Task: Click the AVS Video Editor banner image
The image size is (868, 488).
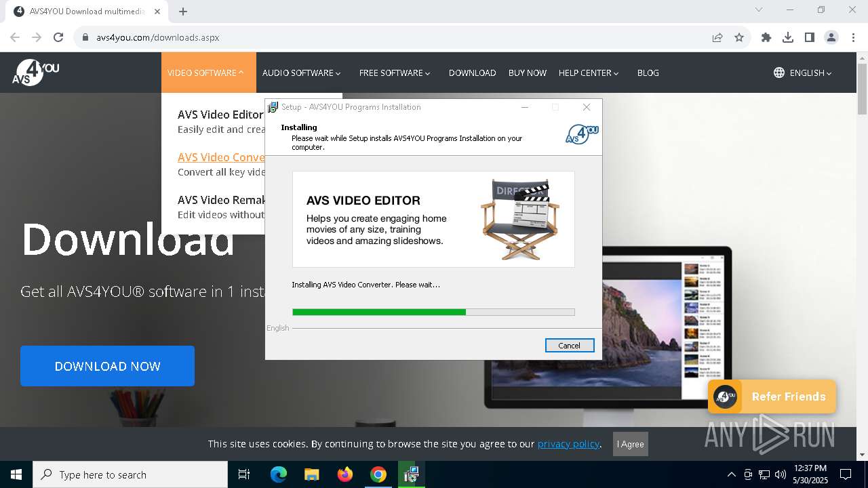Action: coord(433,219)
